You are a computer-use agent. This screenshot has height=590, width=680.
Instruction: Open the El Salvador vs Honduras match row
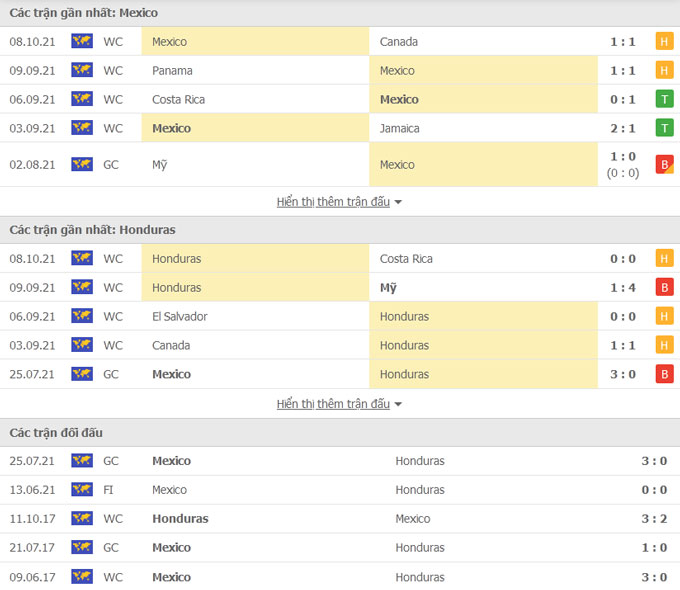[x=340, y=317]
